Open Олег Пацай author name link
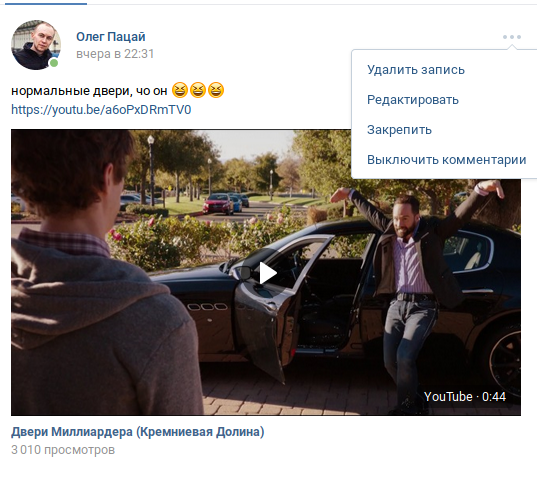This screenshot has width=537, height=480. pos(111,37)
